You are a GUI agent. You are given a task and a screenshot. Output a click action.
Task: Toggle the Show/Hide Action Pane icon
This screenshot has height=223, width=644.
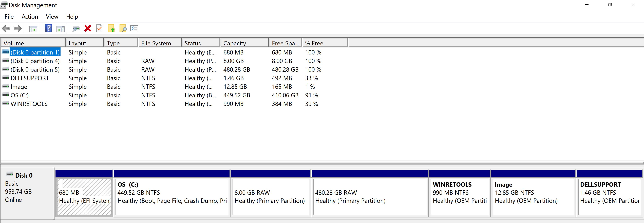click(60, 29)
